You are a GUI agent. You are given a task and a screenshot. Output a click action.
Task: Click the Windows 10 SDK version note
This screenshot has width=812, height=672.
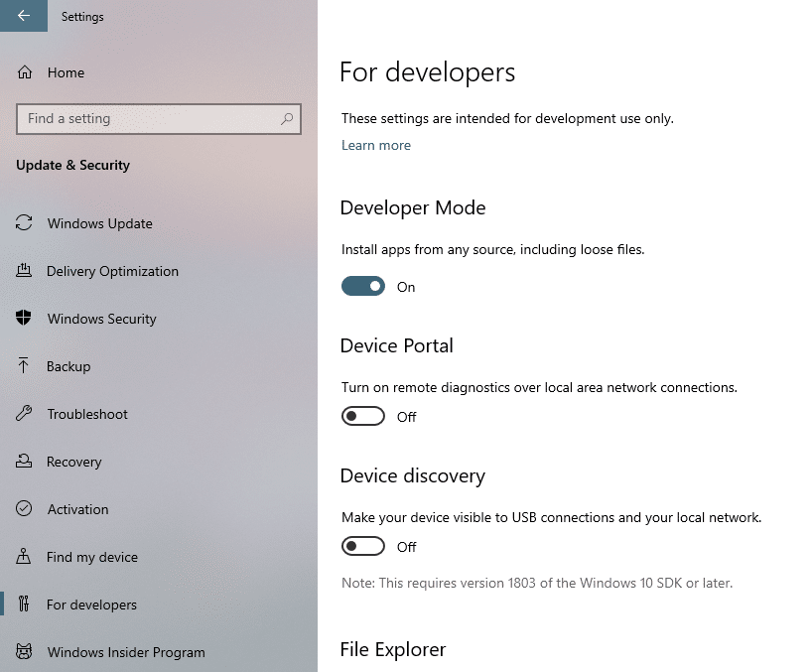[x=537, y=583]
